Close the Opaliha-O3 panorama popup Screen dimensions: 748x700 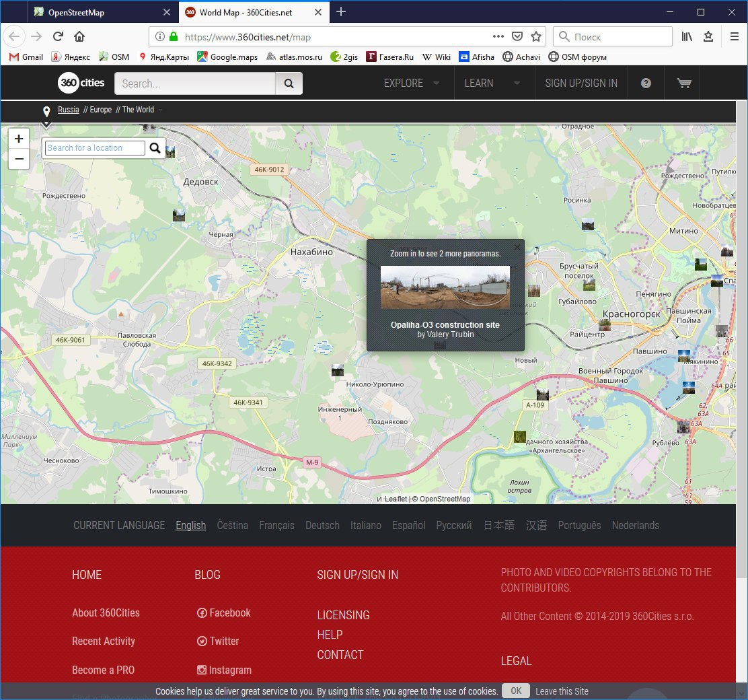coord(517,247)
